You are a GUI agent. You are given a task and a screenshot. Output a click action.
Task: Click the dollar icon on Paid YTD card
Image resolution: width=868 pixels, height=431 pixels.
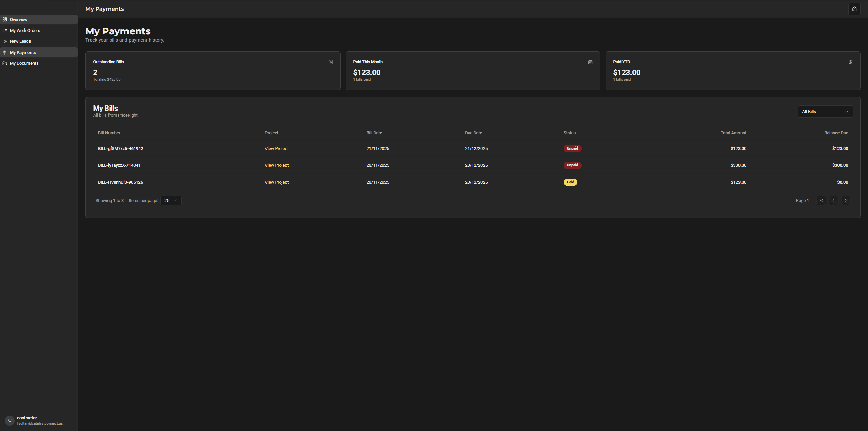(x=850, y=62)
